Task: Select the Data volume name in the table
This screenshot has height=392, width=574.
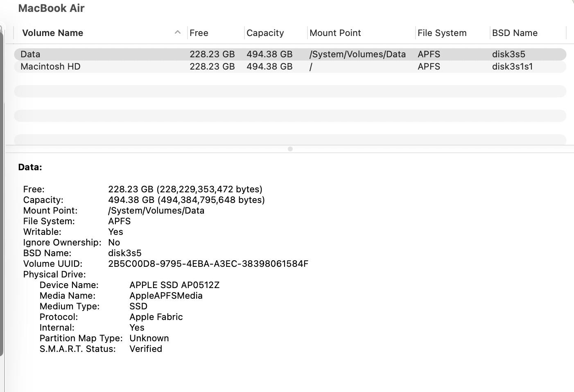Action: click(30, 54)
